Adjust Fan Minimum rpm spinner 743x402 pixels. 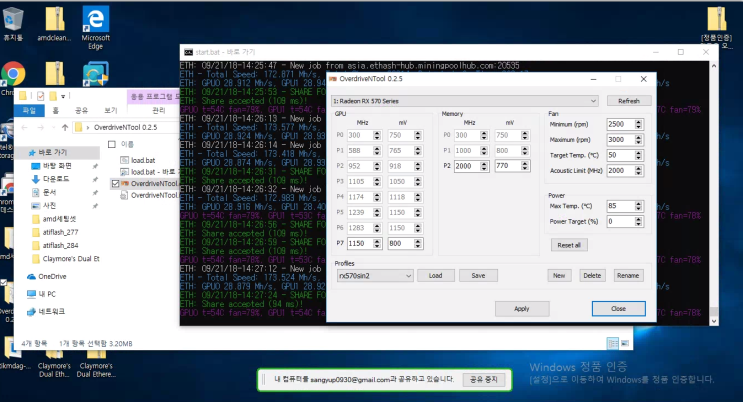tap(638, 124)
